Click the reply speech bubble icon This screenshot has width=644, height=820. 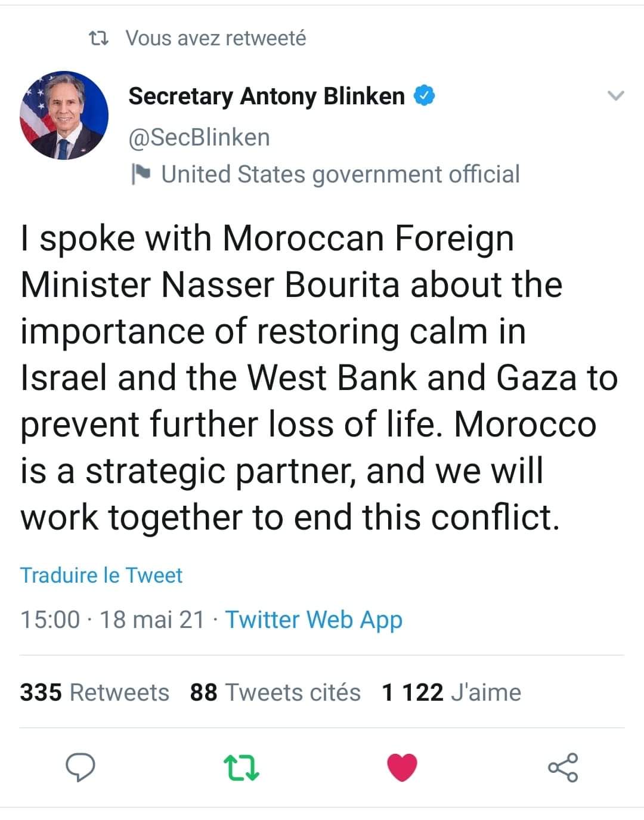[80, 767]
